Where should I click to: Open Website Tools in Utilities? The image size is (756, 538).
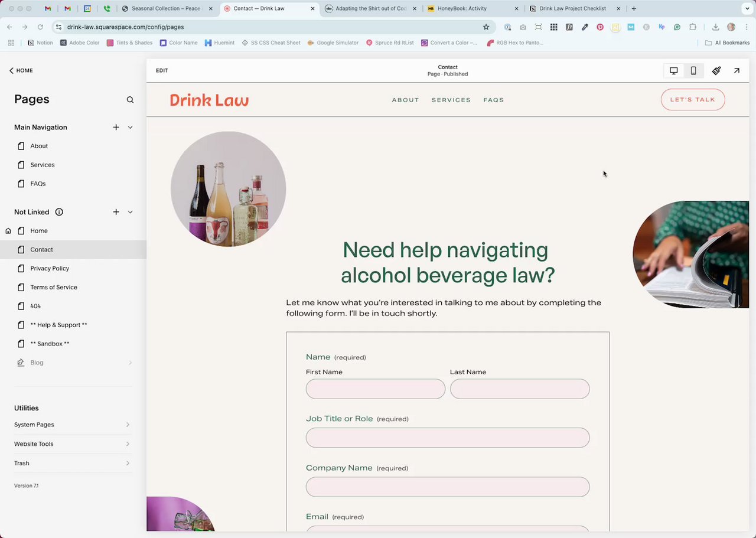(x=73, y=444)
